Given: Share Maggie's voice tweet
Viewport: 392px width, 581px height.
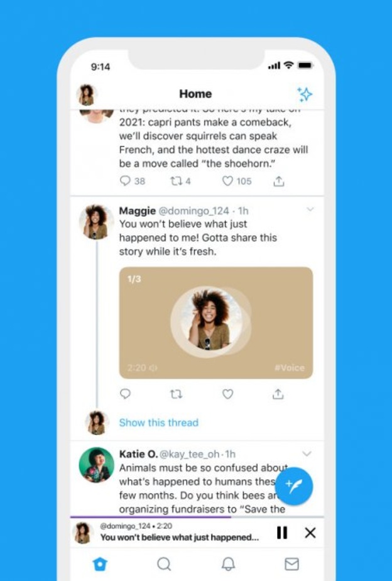Looking at the screenshot, I should pyautogui.click(x=278, y=394).
